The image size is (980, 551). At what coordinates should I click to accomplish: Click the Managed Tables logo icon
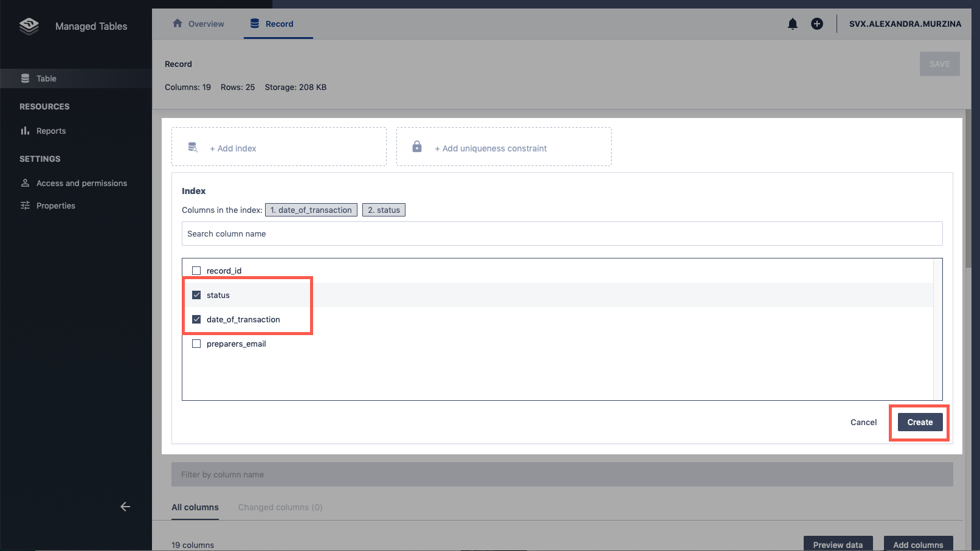point(29,26)
